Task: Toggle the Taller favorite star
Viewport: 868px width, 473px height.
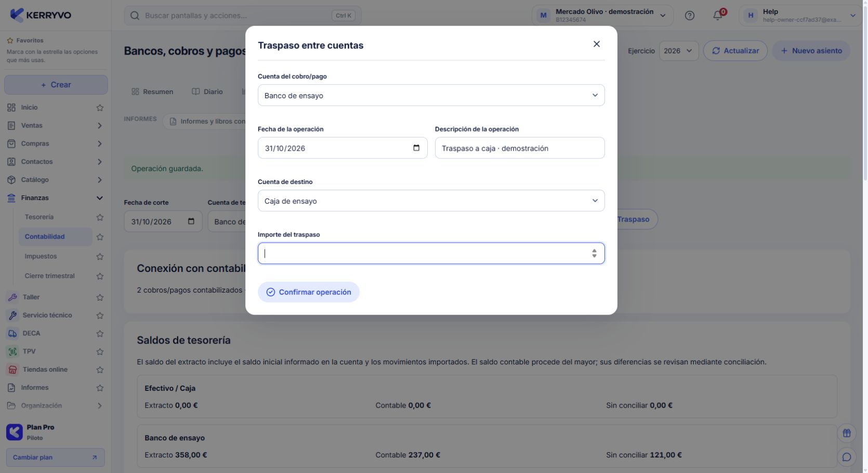Action: [x=100, y=297]
